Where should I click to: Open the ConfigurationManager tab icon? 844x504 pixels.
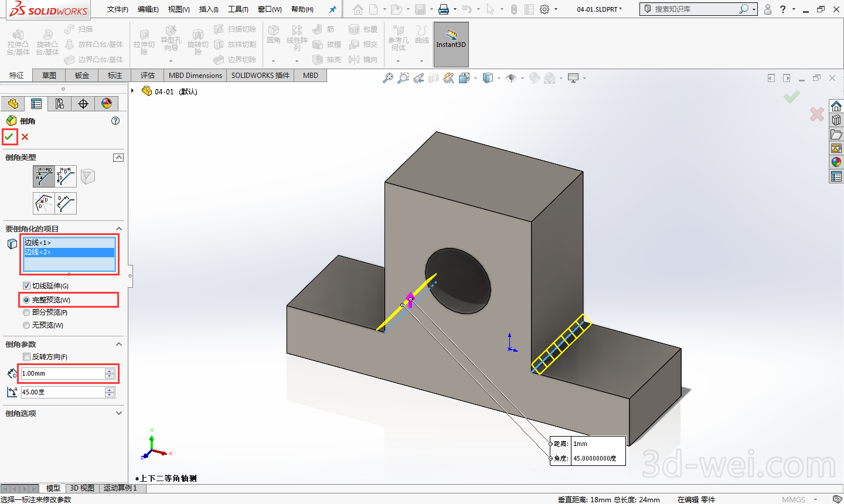tap(60, 104)
